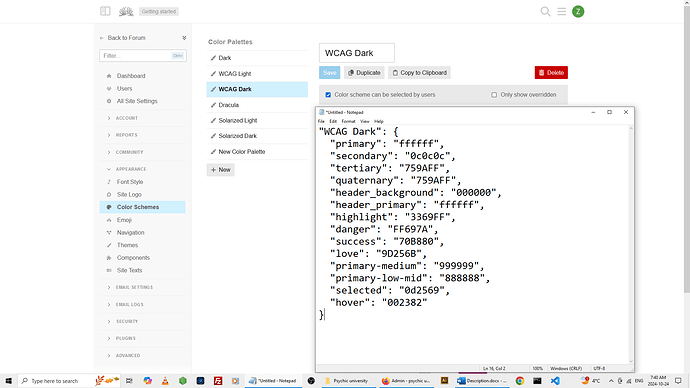690x388 pixels.
Task: Select the New Color Palette entry
Action: click(257, 152)
